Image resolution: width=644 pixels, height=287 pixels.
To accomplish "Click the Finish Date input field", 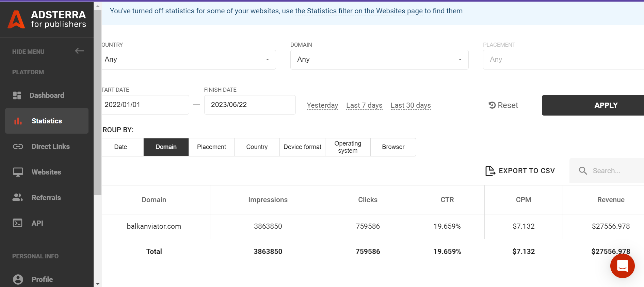I will pyautogui.click(x=249, y=105).
